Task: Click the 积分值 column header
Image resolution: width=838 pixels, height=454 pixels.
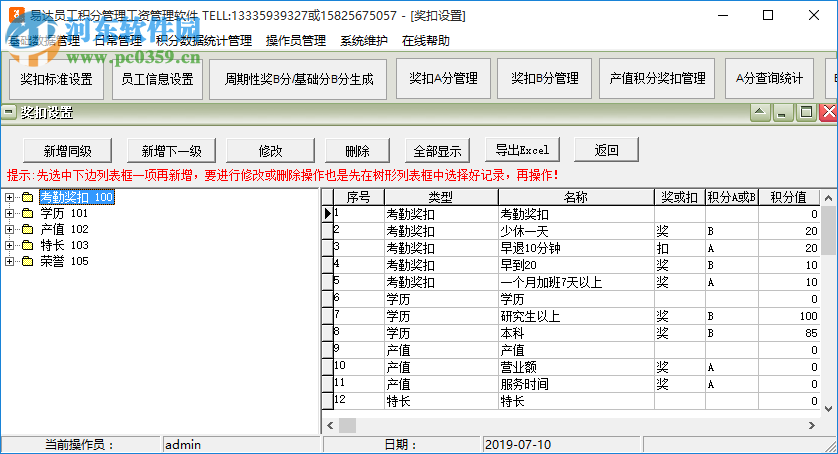Action: pyautogui.click(x=789, y=197)
